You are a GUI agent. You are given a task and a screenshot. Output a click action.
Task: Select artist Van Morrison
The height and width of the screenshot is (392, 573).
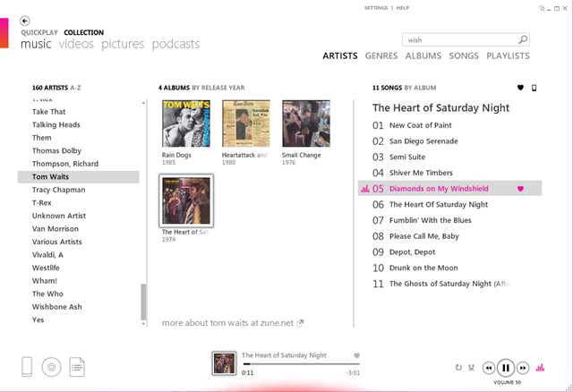tap(56, 229)
